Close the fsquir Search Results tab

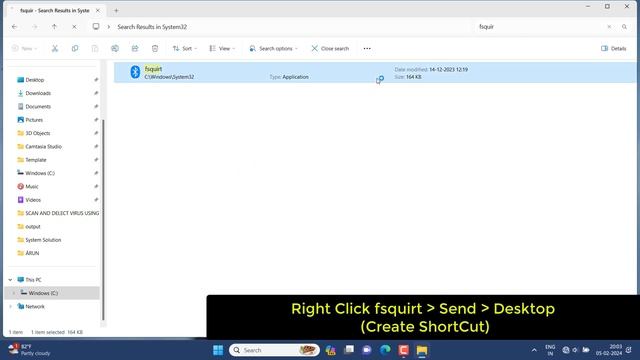pos(98,11)
